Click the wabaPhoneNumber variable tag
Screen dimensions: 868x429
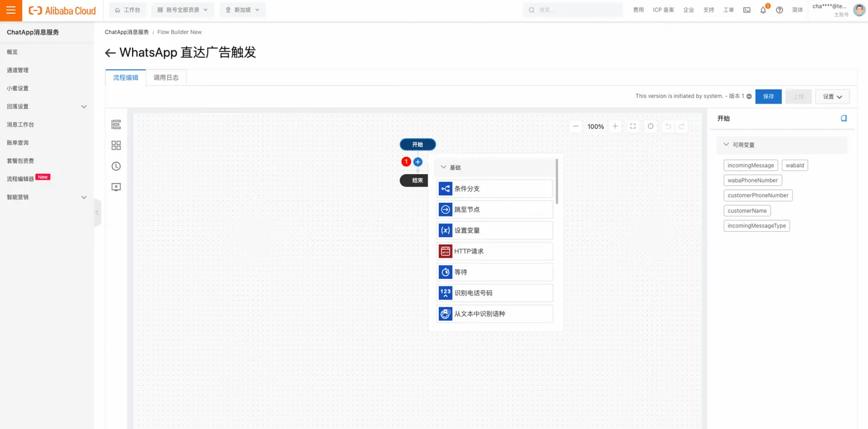coord(753,180)
